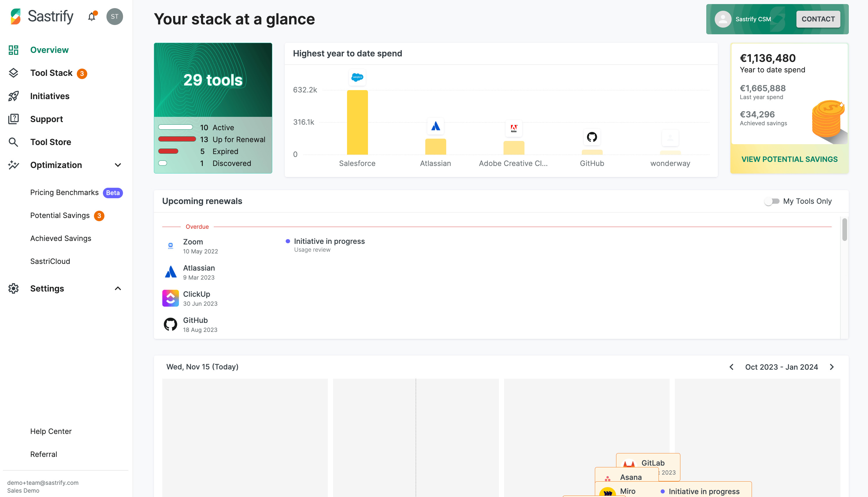Select the Atlassian logo in upcoming renewals

(x=170, y=272)
